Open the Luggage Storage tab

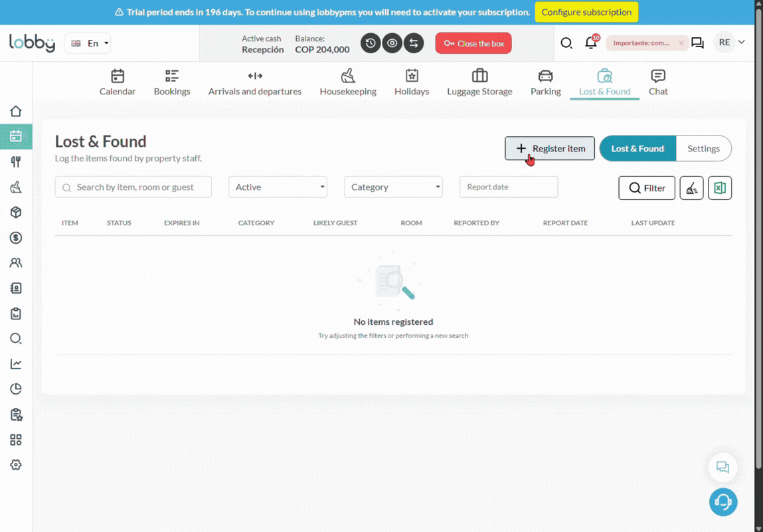pos(480,82)
